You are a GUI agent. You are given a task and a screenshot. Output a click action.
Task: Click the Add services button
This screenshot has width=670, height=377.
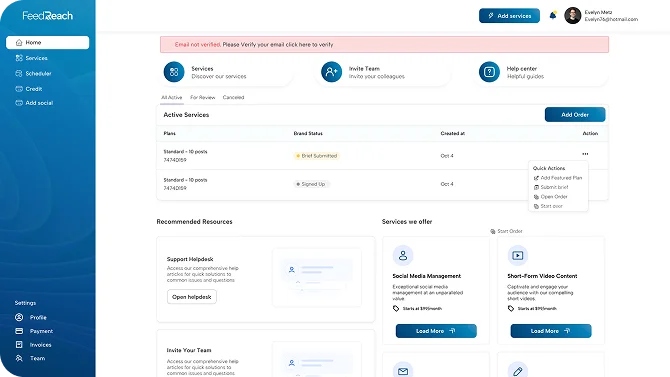tap(509, 16)
